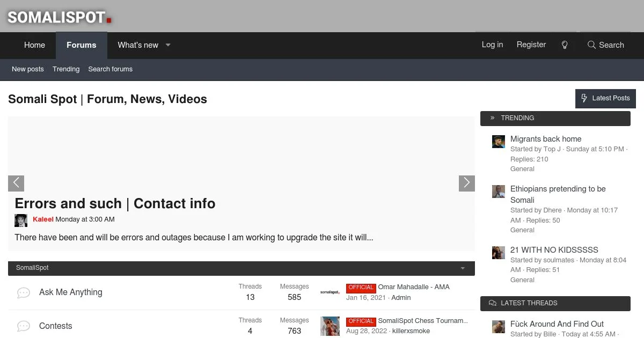Go to next slide arrow

467,183
